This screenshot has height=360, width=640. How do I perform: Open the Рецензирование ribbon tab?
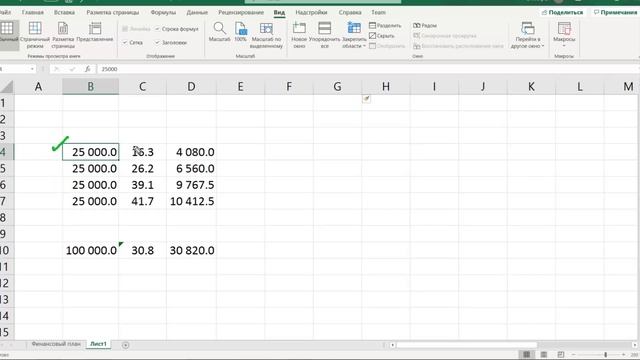pyautogui.click(x=241, y=13)
